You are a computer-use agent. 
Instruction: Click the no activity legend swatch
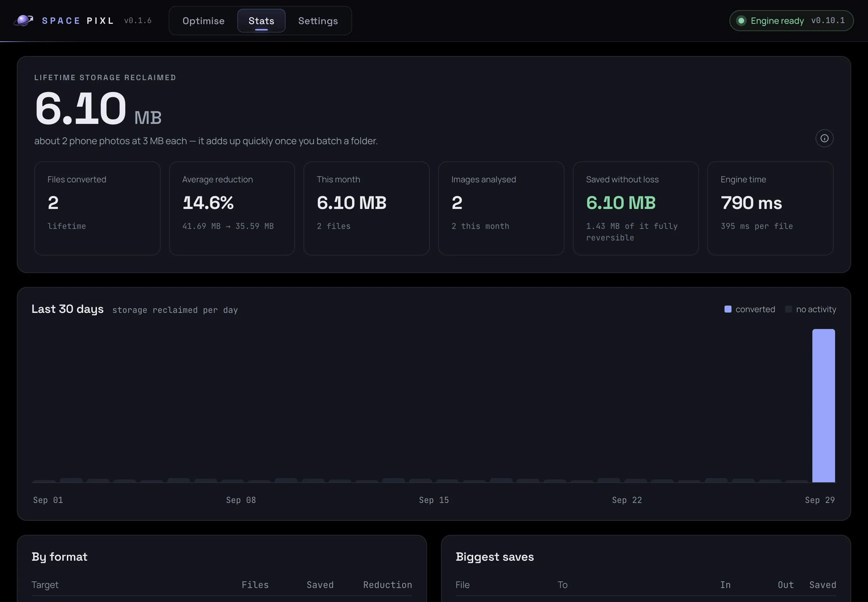click(788, 309)
